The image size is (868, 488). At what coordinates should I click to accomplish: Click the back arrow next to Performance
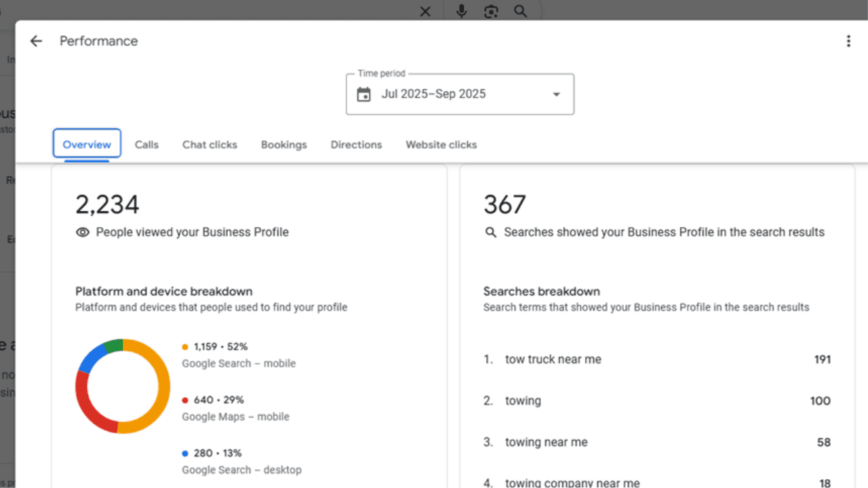tap(36, 41)
